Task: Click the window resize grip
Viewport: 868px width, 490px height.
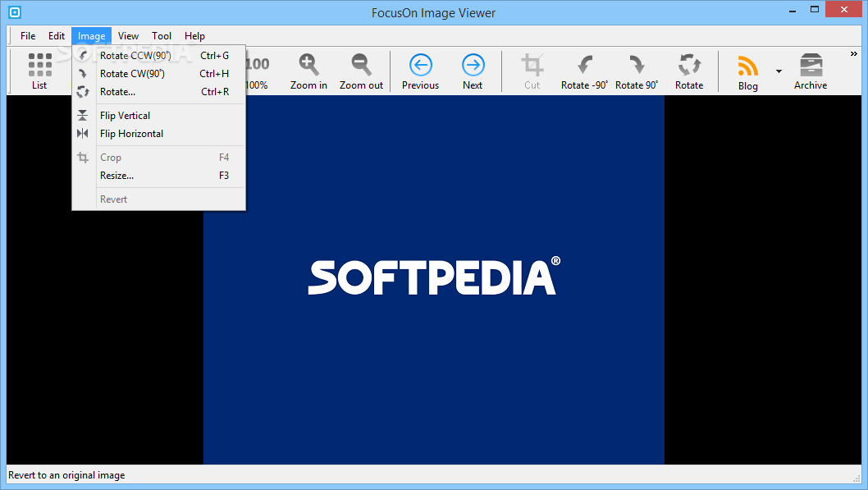Action: point(857,479)
